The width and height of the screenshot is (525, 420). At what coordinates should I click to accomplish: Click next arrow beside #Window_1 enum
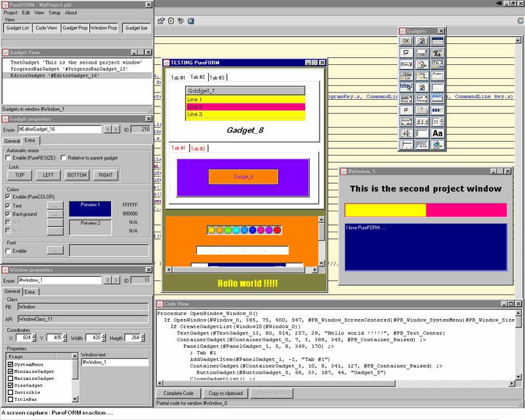click(116, 280)
